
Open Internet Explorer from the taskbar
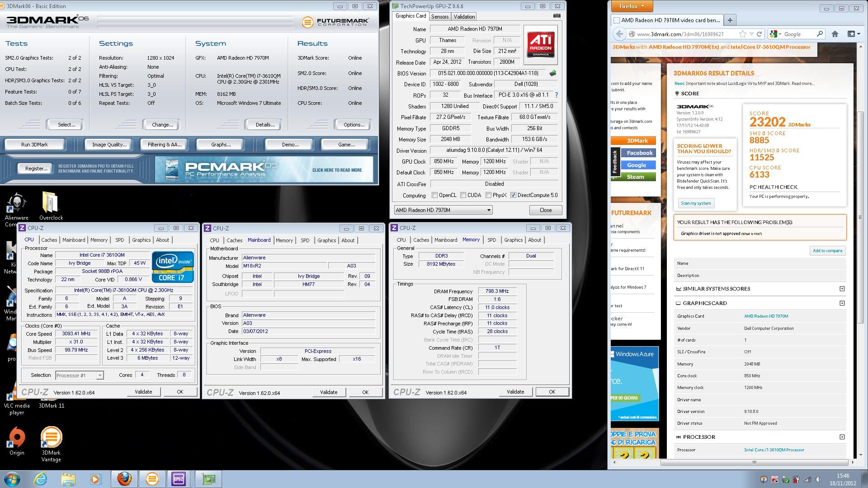point(41,479)
